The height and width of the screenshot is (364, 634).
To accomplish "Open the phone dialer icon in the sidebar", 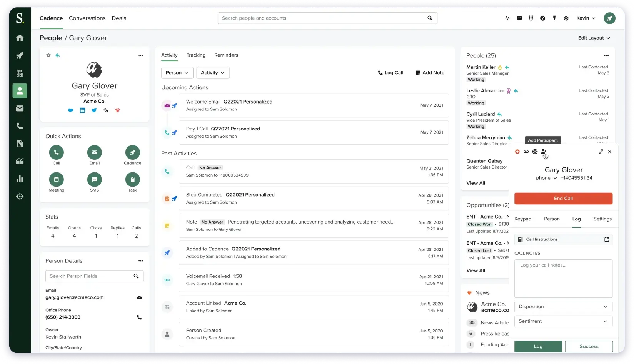I will click(20, 126).
